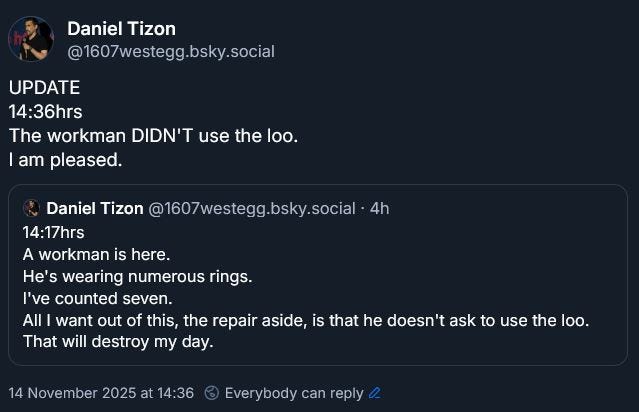Click the 4h timestamp on the quoted post

[x=379, y=208]
